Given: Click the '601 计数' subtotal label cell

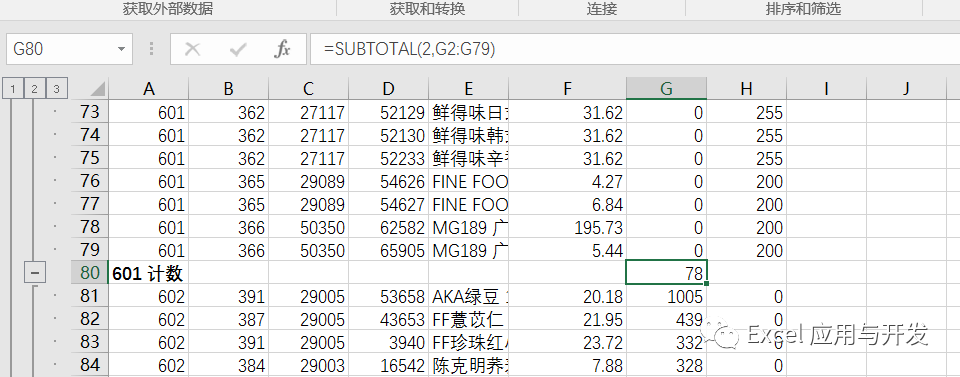Looking at the screenshot, I should [149, 273].
